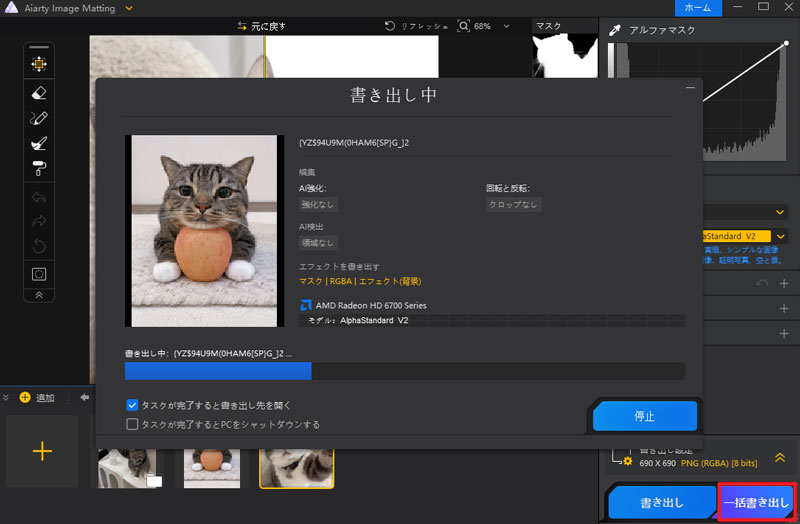Click the 追加 add button
The image size is (800, 524).
click(x=37, y=397)
